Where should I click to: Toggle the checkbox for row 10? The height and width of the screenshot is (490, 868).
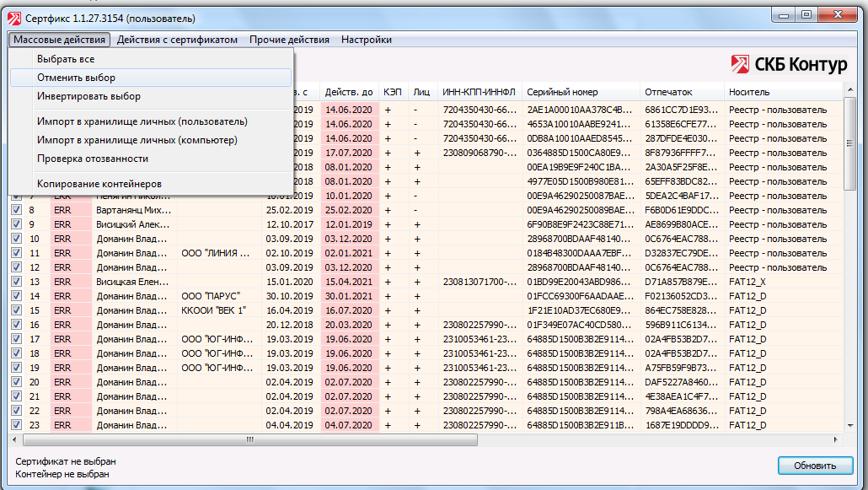coord(17,239)
